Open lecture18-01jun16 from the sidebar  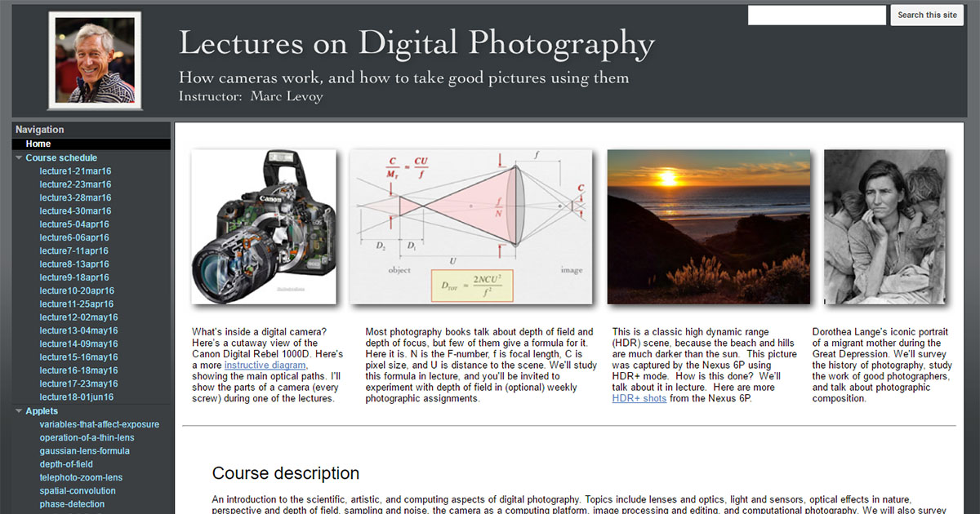75,397
